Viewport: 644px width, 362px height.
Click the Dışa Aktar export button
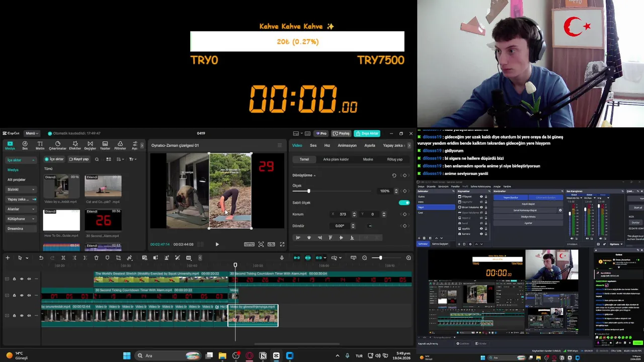click(x=367, y=133)
